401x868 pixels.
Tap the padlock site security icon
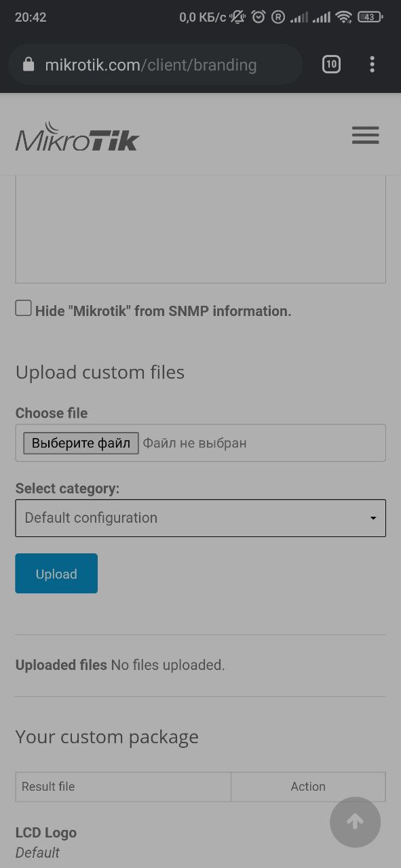click(x=28, y=64)
